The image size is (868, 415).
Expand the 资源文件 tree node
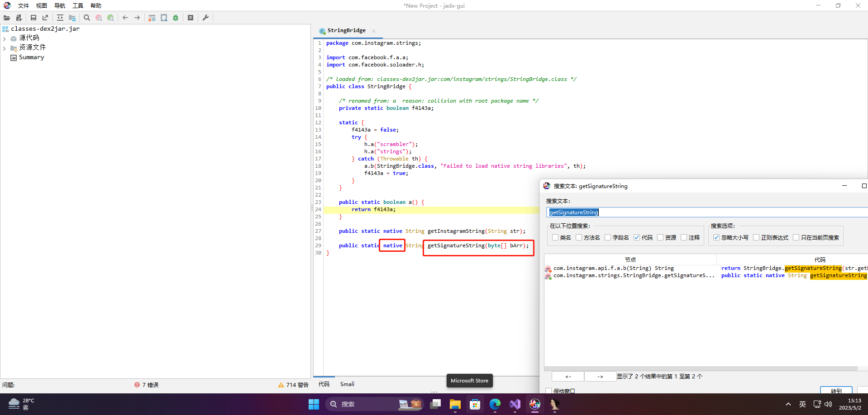pos(5,48)
